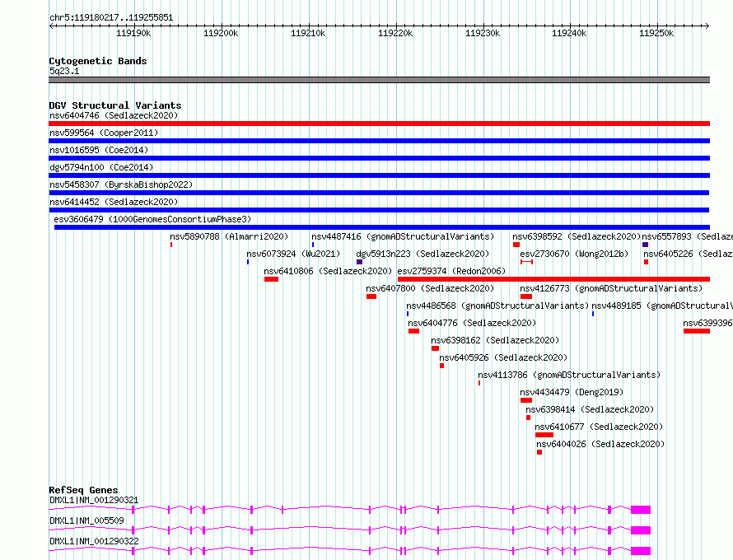Click the nsv6404746 (Sedlazeck2020) red variant bar
The image size is (733, 560).
point(379,124)
